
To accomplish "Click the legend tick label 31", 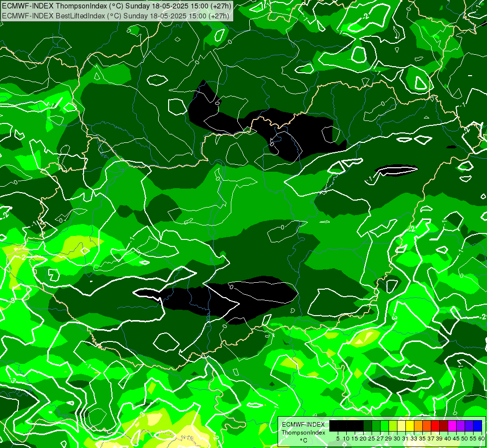I will 405,439.
